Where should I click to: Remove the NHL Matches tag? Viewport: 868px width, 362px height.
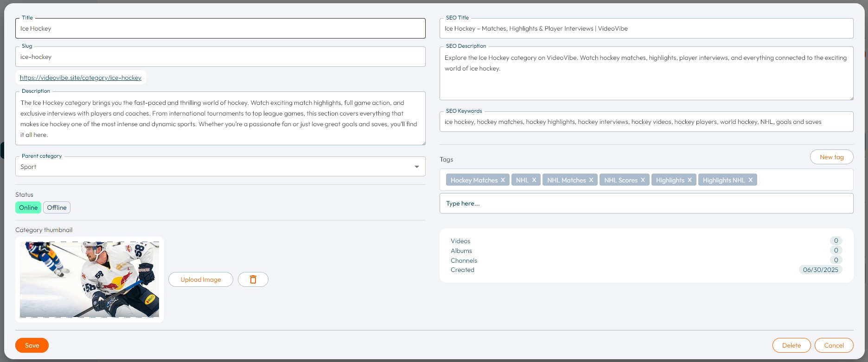point(591,180)
